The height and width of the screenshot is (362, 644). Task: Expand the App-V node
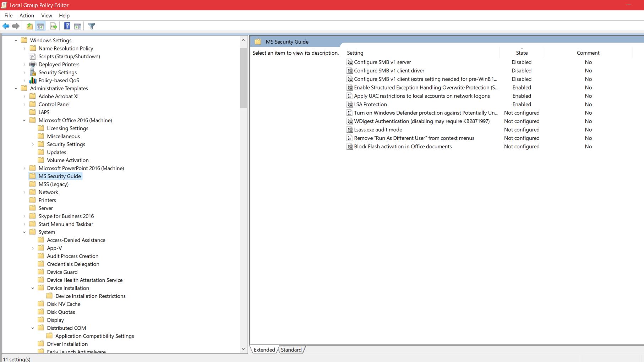(33, 248)
